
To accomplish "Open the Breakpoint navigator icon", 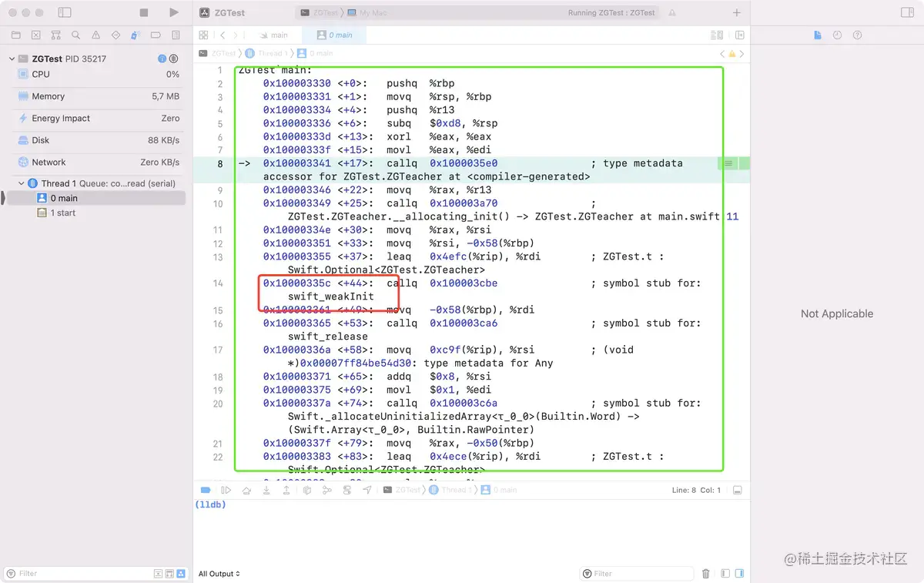I will pos(156,35).
